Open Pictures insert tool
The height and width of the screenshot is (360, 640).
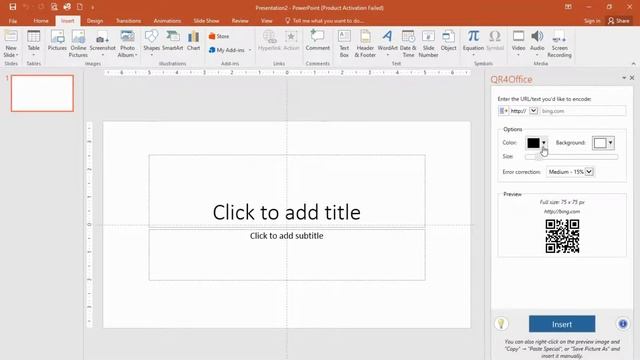[x=57, y=41]
